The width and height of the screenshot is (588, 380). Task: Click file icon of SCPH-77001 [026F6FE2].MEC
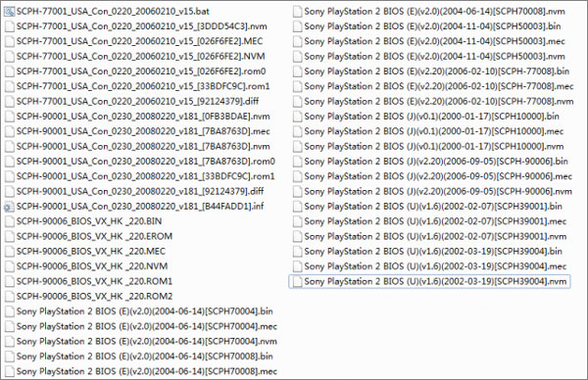(10, 41)
